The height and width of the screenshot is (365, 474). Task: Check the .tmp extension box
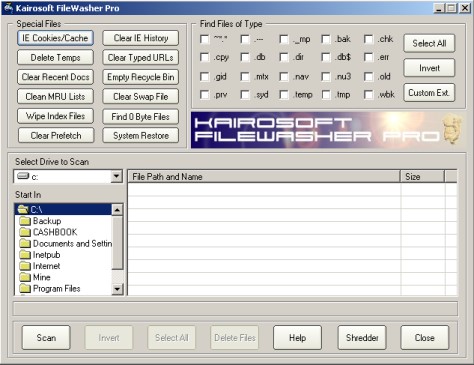[x=326, y=95]
